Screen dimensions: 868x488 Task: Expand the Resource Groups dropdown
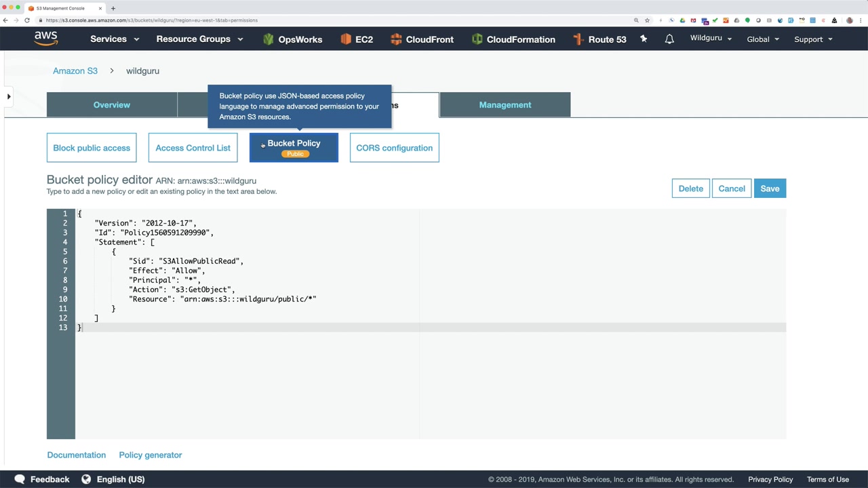pos(199,39)
